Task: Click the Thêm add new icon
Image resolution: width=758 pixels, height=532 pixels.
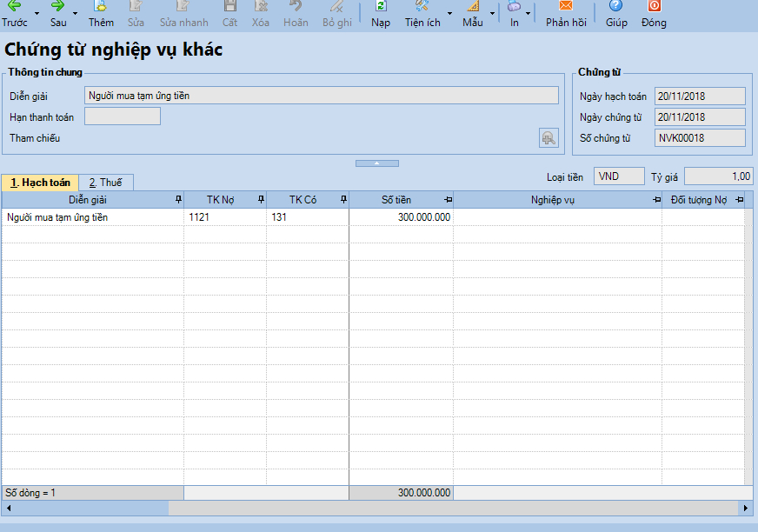Action: click(101, 6)
